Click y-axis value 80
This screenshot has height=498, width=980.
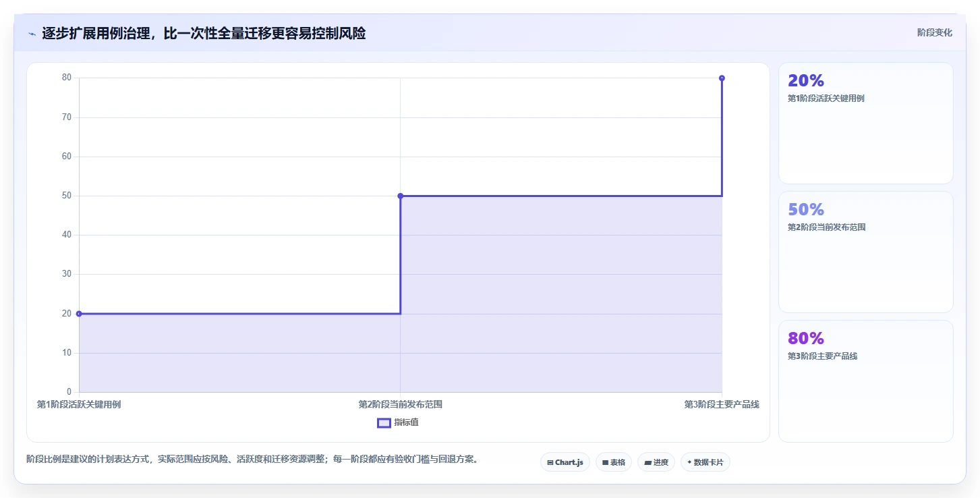click(x=67, y=78)
